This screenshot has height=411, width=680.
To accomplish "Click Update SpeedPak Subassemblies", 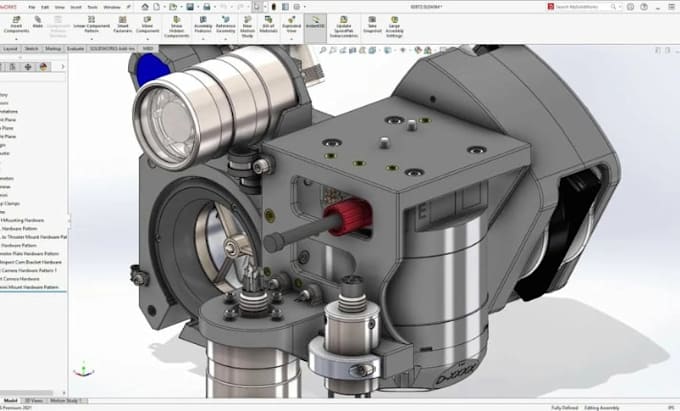I will tap(343, 27).
